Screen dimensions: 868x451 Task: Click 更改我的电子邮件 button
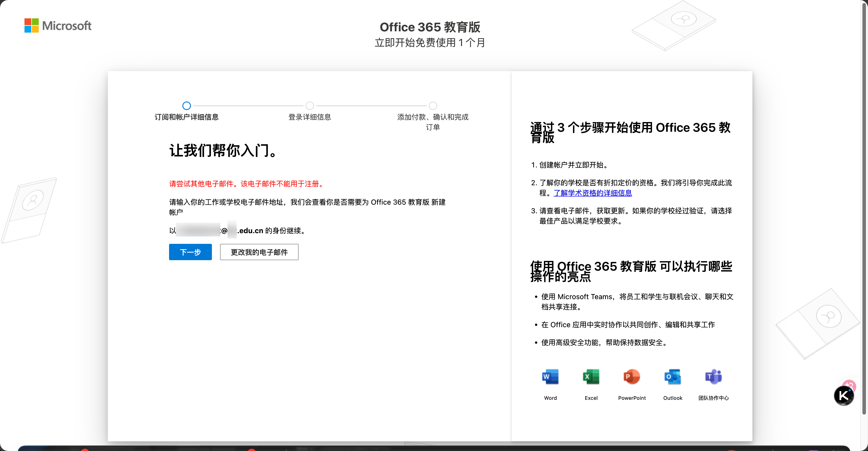[259, 252]
